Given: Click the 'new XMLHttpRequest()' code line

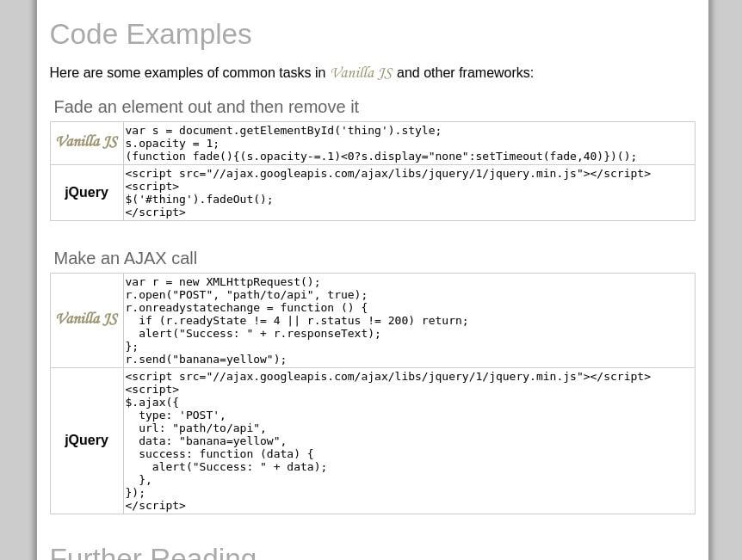Looking at the screenshot, I should [223, 282].
